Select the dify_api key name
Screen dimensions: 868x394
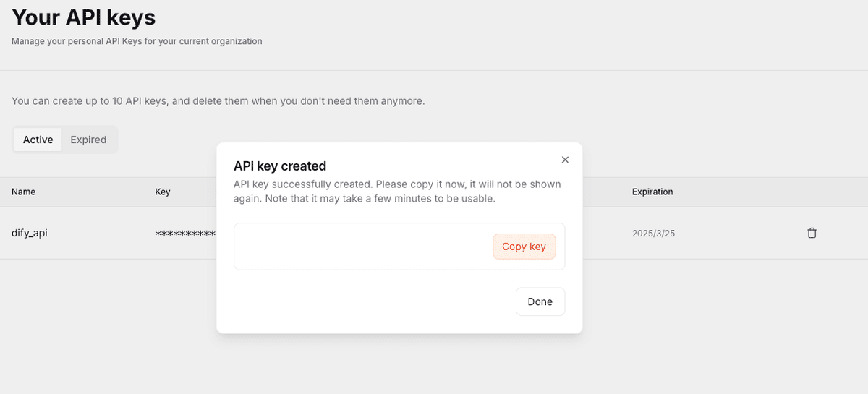pos(30,233)
